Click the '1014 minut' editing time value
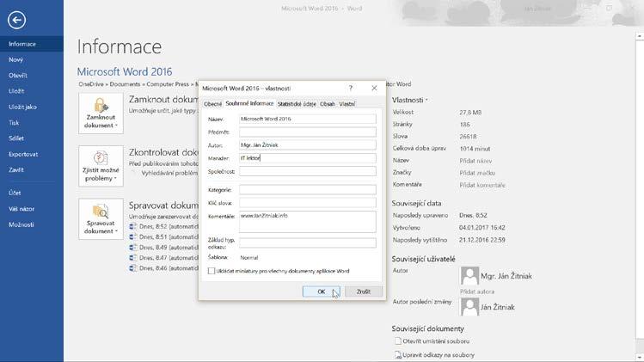 point(475,149)
